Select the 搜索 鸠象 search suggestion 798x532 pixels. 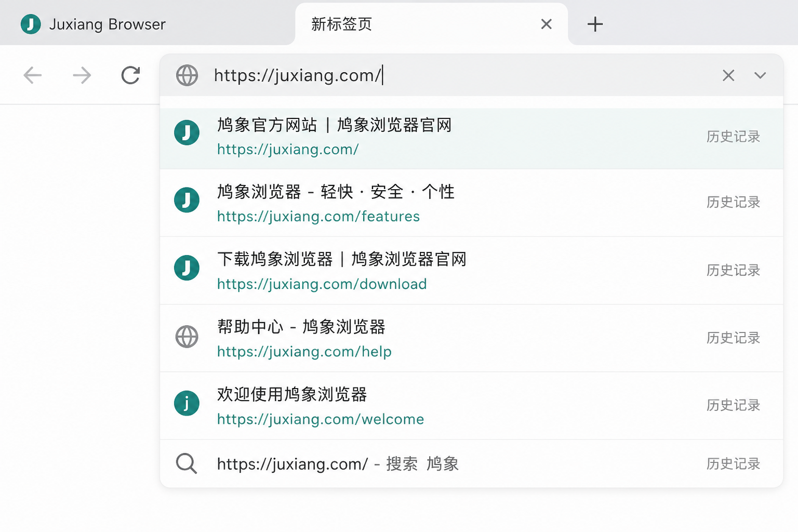(x=471, y=463)
